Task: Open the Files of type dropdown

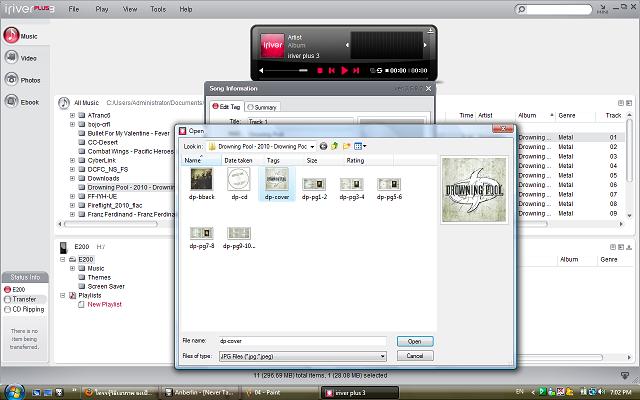Action: point(382,355)
